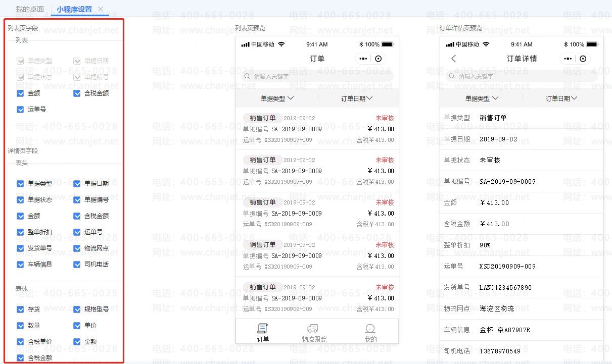Click the 司机电话 value 13678970549
Viewport: 612px width, 364px height.
tap(500, 351)
